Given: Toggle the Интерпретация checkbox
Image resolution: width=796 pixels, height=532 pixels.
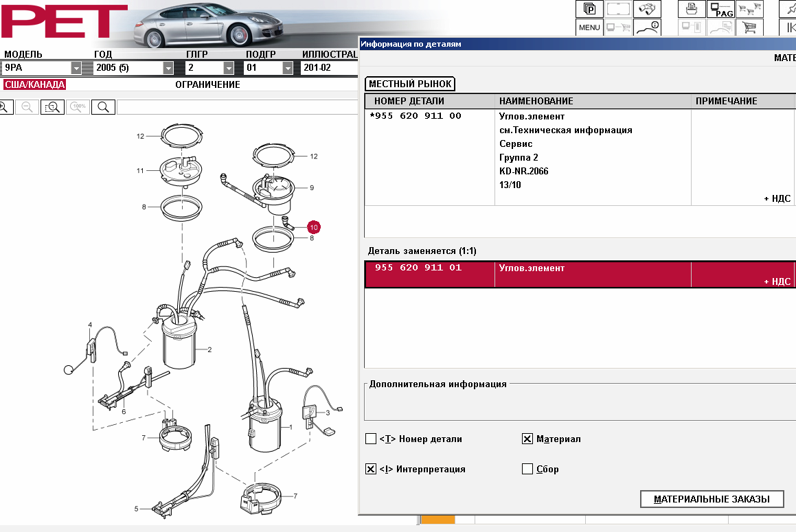Looking at the screenshot, I should [x=371, y=470].
